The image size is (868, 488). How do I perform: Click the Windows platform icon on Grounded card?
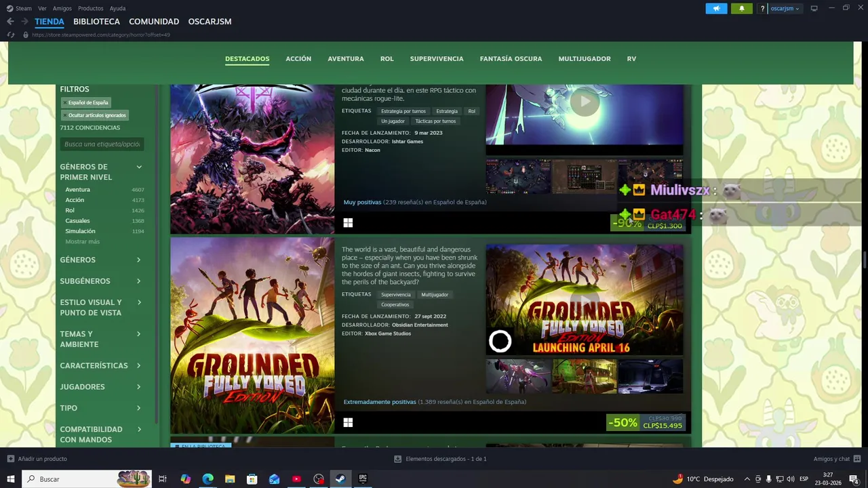tap(348, 422)
